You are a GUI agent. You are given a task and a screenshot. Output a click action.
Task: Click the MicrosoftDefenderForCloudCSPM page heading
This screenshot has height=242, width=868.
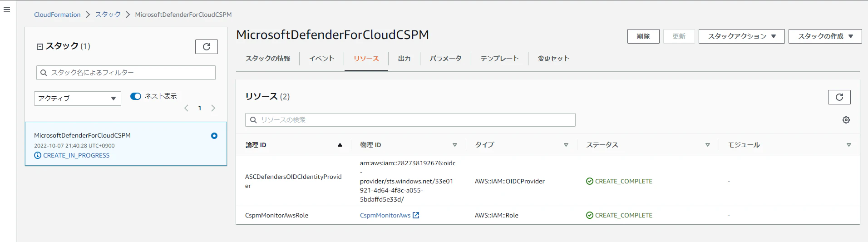tap(332, 35)
